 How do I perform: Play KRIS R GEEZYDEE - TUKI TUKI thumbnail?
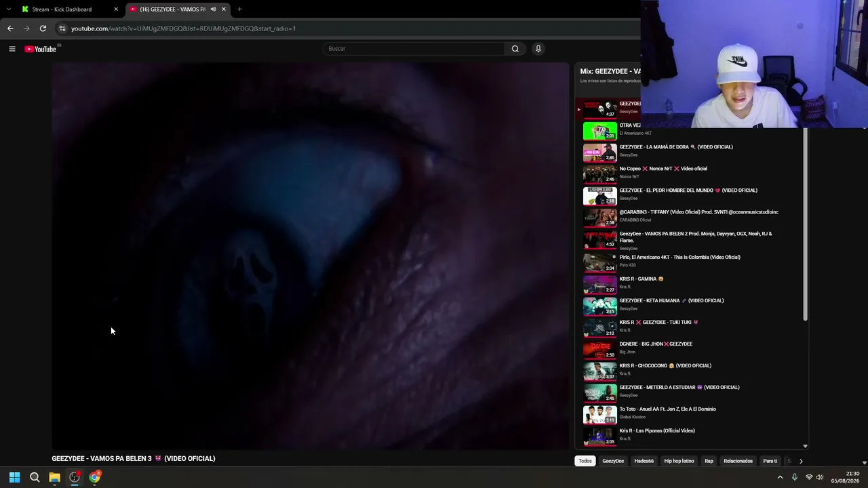click(x=600, y=327)
